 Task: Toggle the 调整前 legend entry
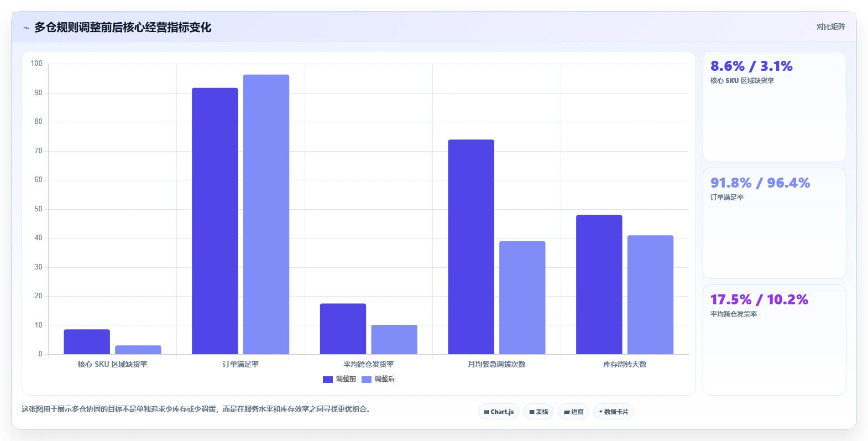click(x=339, y=379)
